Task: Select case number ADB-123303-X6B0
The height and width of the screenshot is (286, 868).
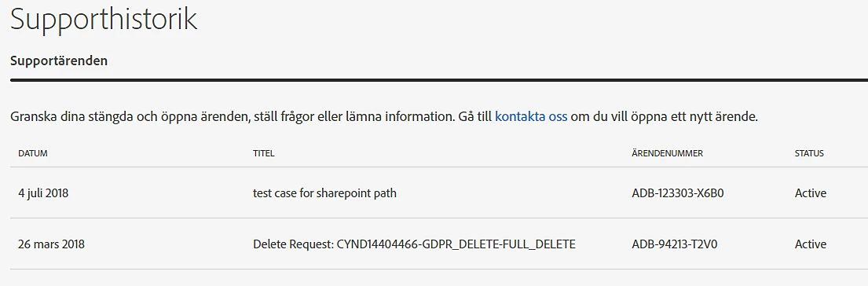Action: pos(678,193)
